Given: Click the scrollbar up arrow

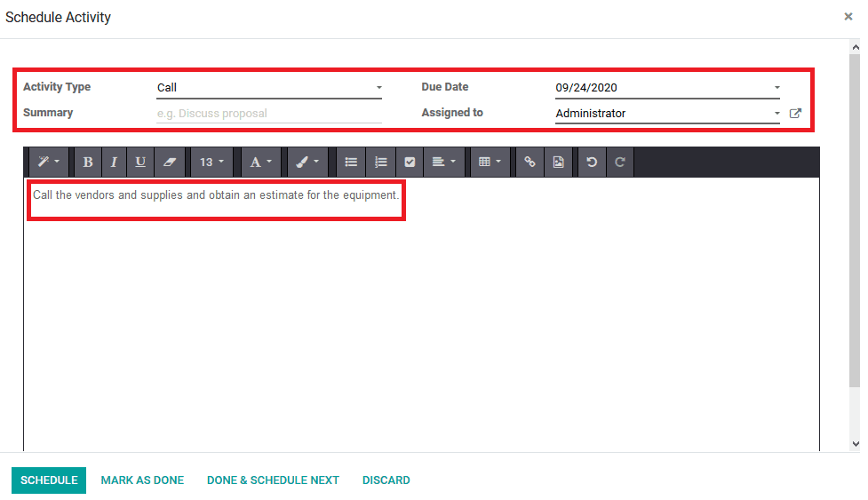Looking at the screenshot, I should tap(856, 48).
